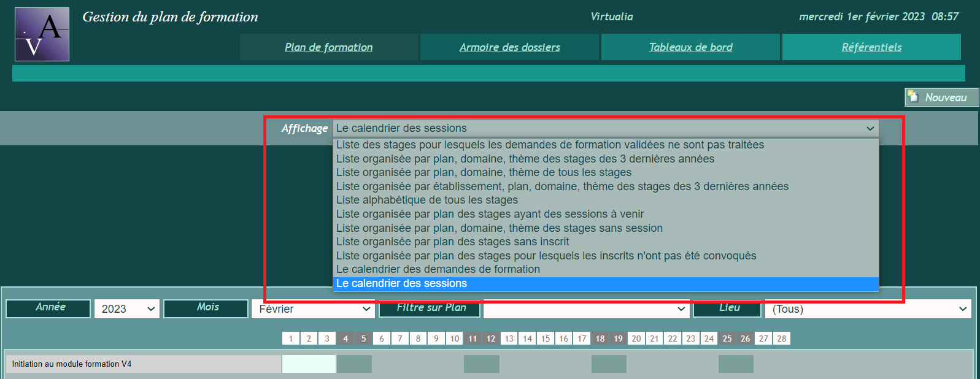Select day 28 in the calendar header

(x=781, y=339)
